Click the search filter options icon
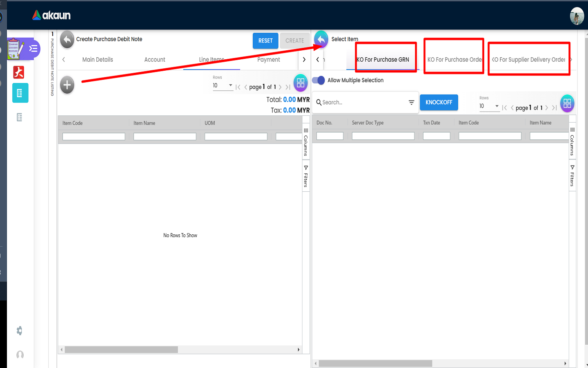The height and width of the screenshot is (368, 588). pyautogui.click(x=412, y=103)
